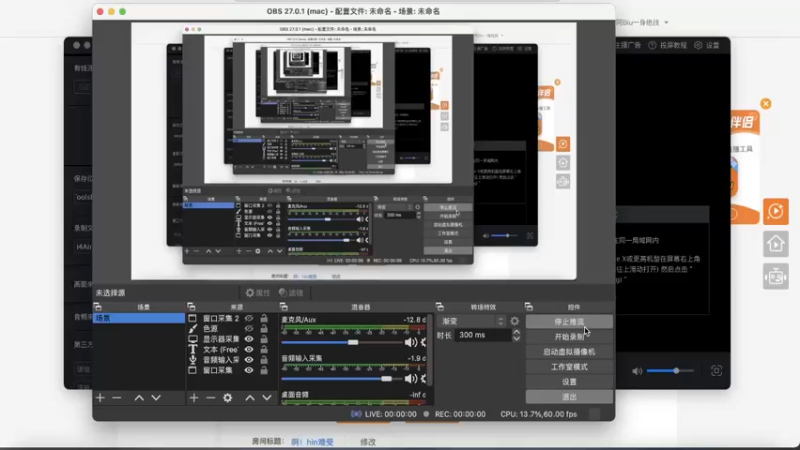Move scene down in scenes panel
Screen dimensions: 800x450
(x=156, y=398)
